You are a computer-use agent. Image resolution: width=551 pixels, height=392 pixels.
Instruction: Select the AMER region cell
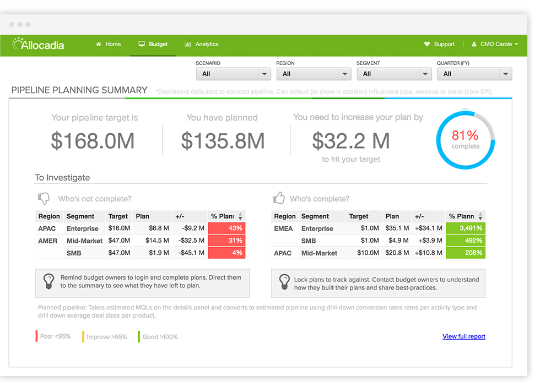pos(48,241)
